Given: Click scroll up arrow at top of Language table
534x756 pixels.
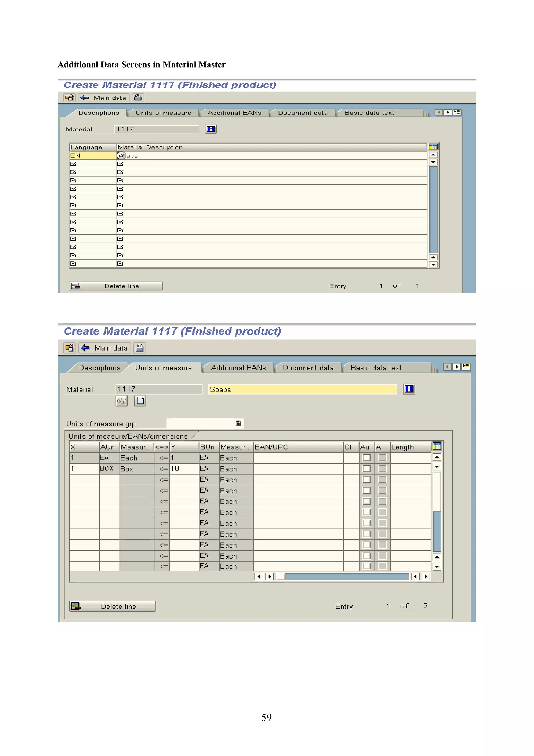Looking at the screenshot, I should (433, 155).
